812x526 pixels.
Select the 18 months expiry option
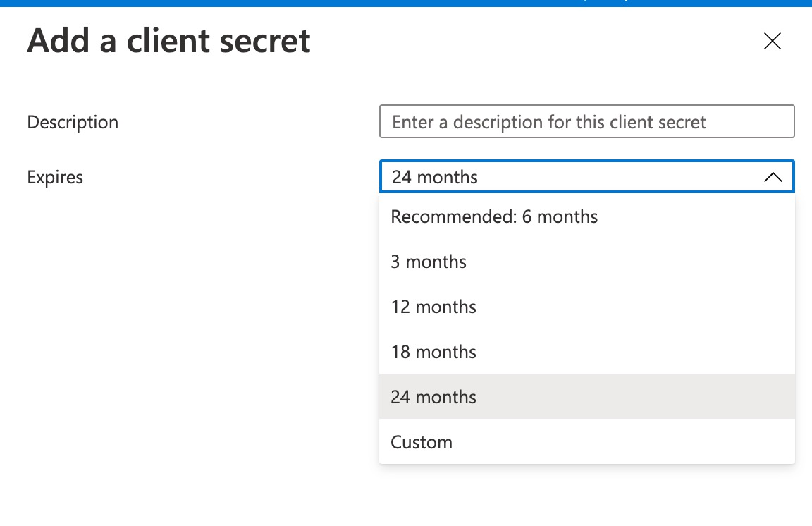click(433, 352)
